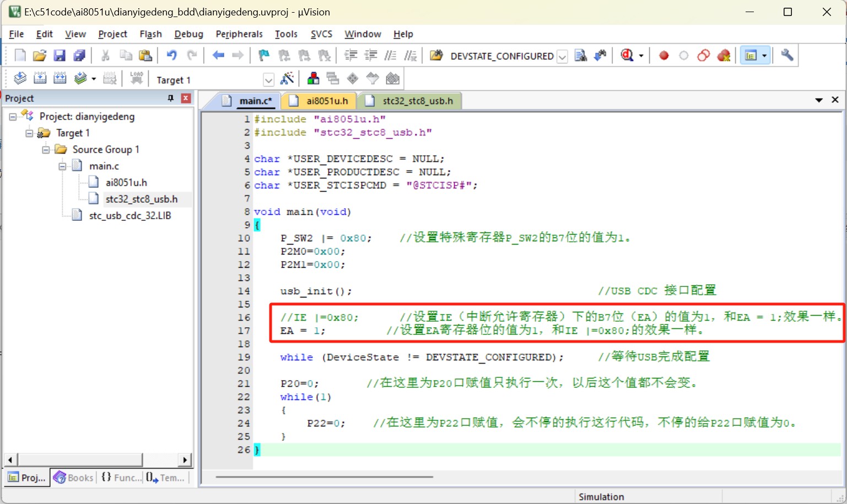Open the Project menu
Viewport: 847px width, 504px height.
112,34
